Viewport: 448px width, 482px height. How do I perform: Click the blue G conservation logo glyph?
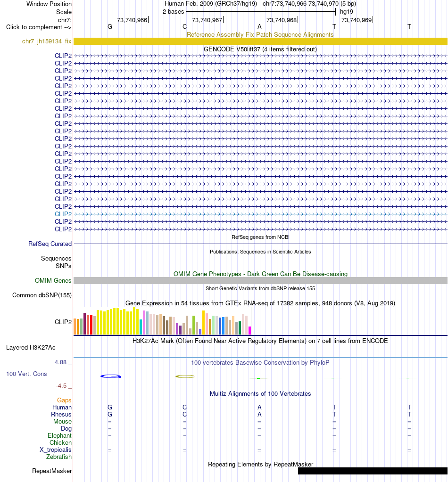pyautogui.click(x=111, y=376)
